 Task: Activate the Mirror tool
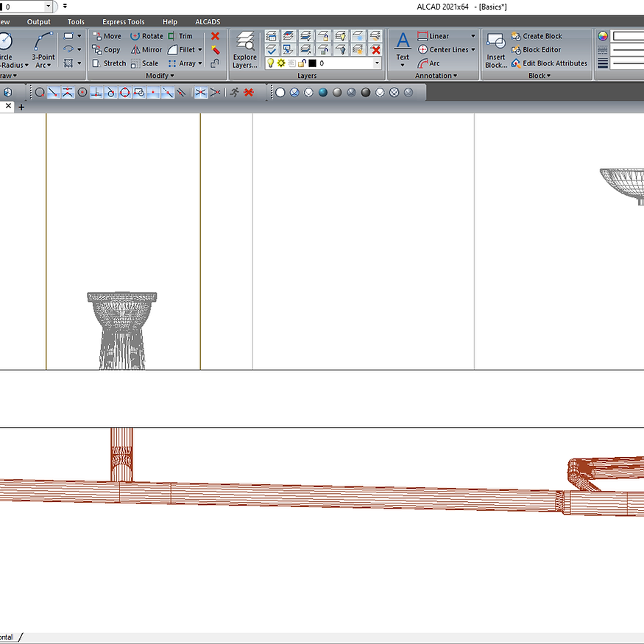point(146,50)
